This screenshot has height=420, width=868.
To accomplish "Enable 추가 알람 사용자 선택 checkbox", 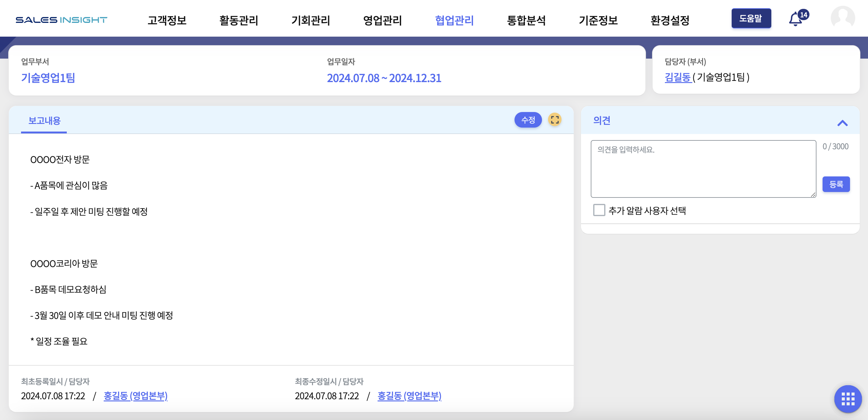I will 599,210.
